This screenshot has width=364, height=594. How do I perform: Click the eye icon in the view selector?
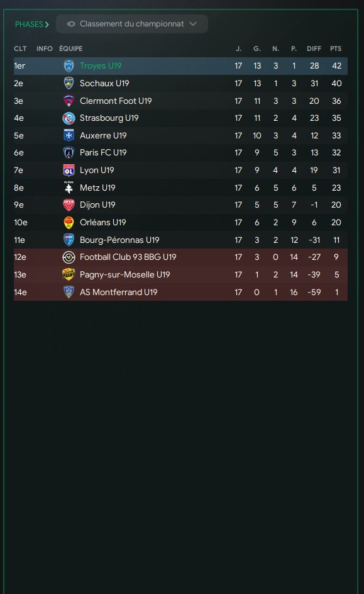[x=71, y=24]
